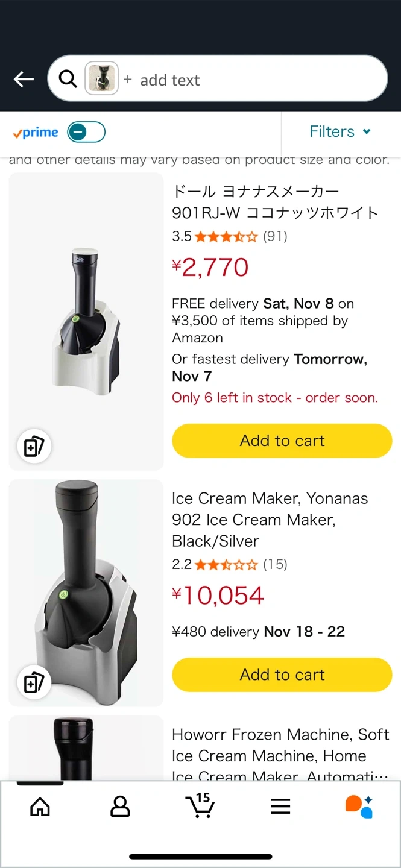Open the Yonanas 902 Black/Silver product title
The height and width of the screenshot is (868, 401).
tap(270, 519)
